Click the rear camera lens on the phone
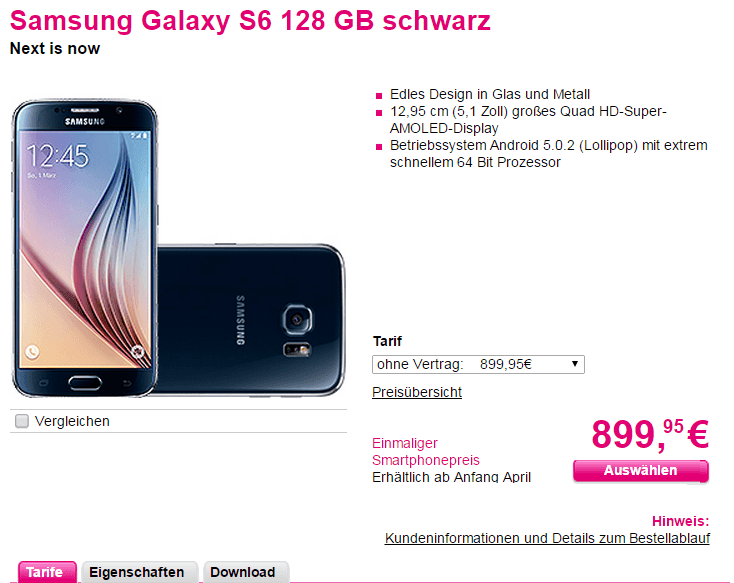The image size is (734, 583). [x=297, y=320]
